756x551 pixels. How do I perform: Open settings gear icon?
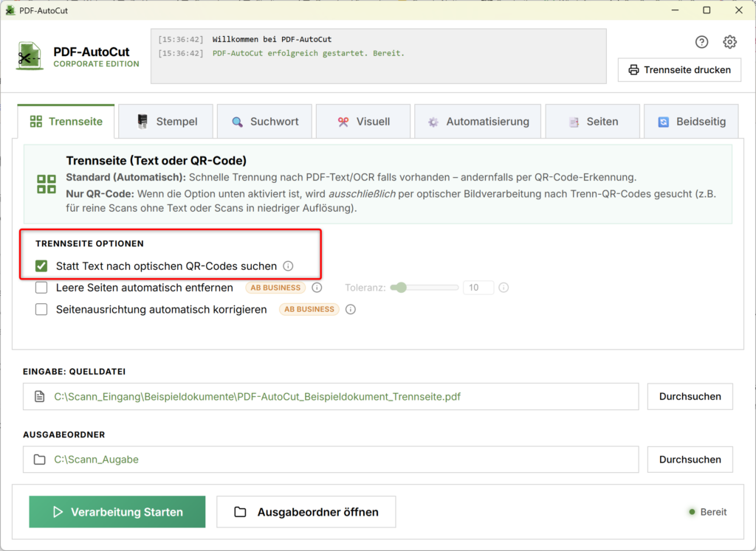tap(729, 42)
